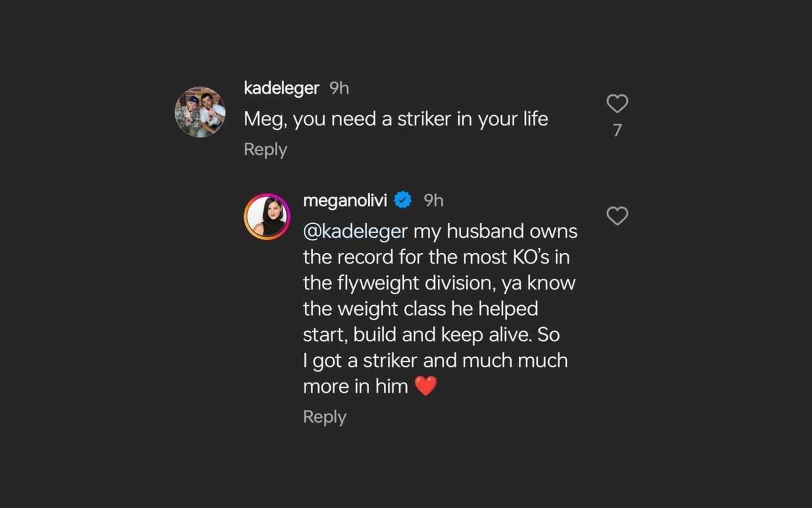Reply to kadeleger's comment
The height and width of the screenshot is (508, 812).
click(265, 149)
